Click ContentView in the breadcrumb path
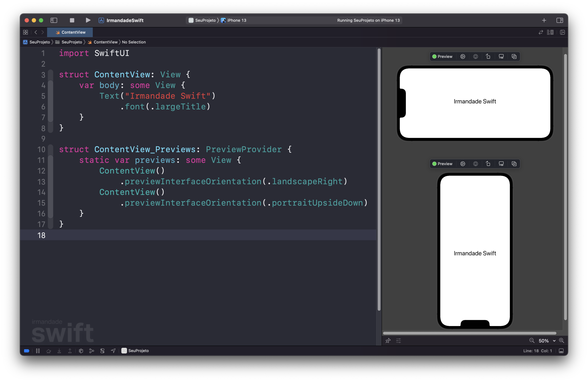 (106, 42)
